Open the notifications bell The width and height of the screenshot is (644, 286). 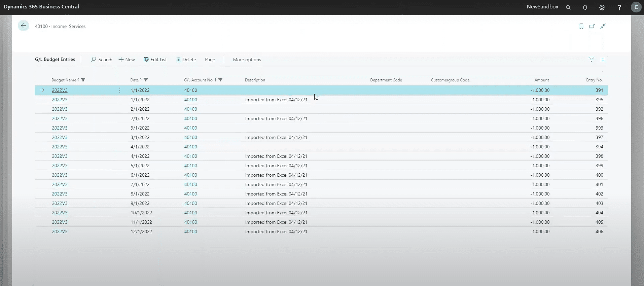pos(585,7)
